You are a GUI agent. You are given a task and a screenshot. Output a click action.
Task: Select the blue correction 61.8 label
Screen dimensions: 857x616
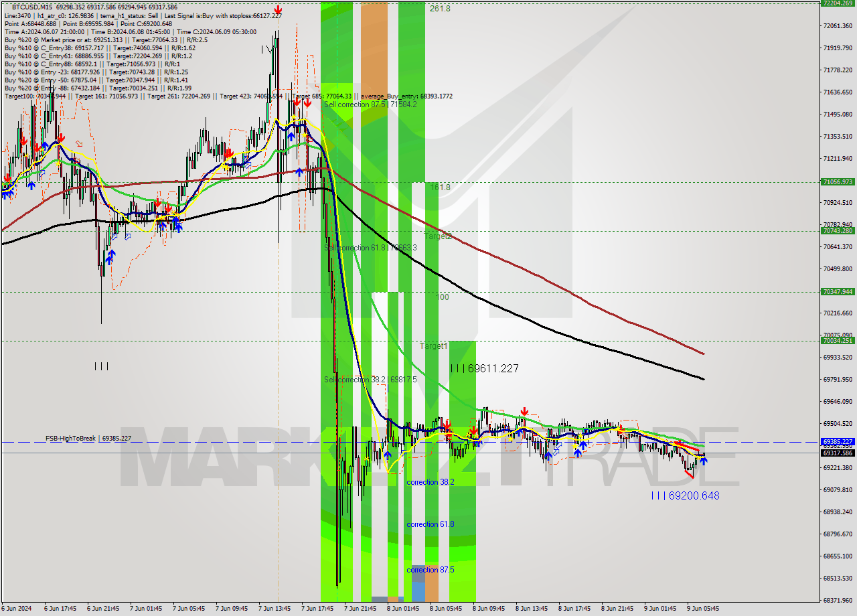pos(431,524)
